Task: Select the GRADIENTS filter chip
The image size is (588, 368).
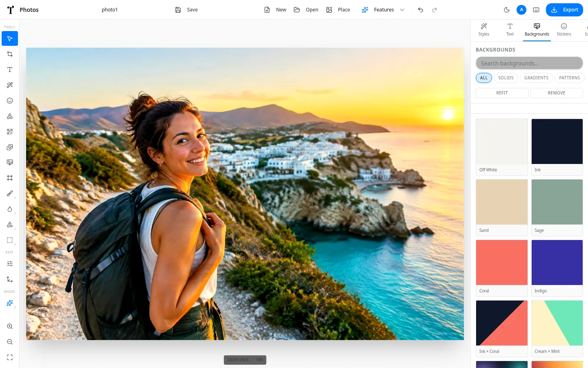Action: click(x=537, y=78)
